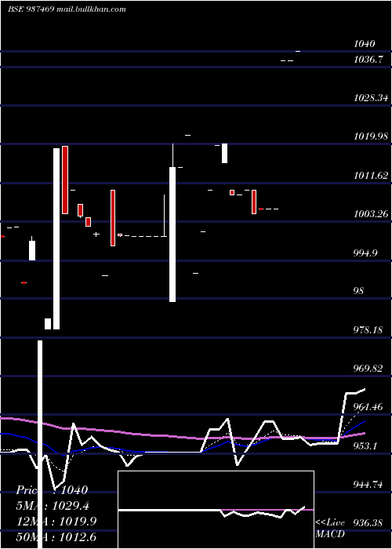Click the 'BSE 987469 mail.bullkhan.com' header text
Viewport: 392px width, 549px height.
(67, 9)
